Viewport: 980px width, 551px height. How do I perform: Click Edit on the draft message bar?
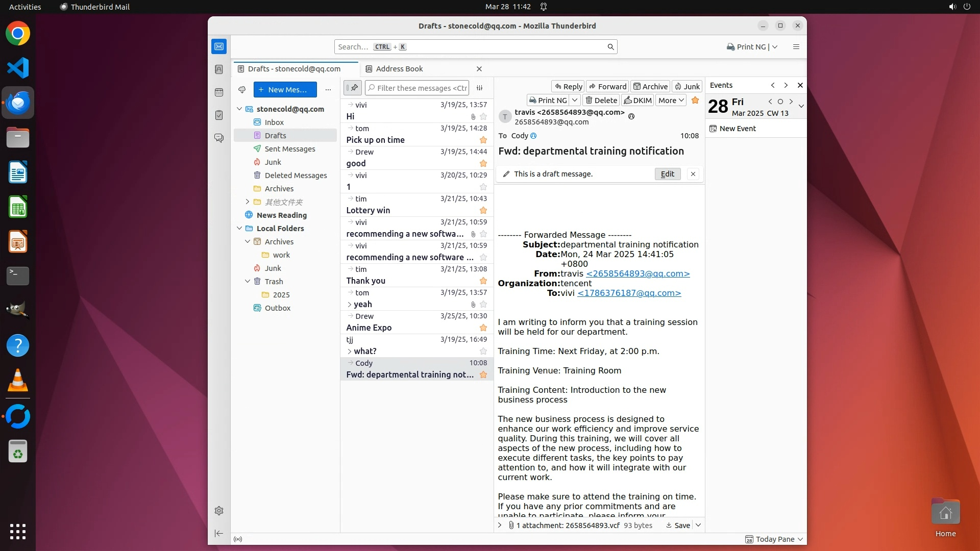[x=667, y=174]
